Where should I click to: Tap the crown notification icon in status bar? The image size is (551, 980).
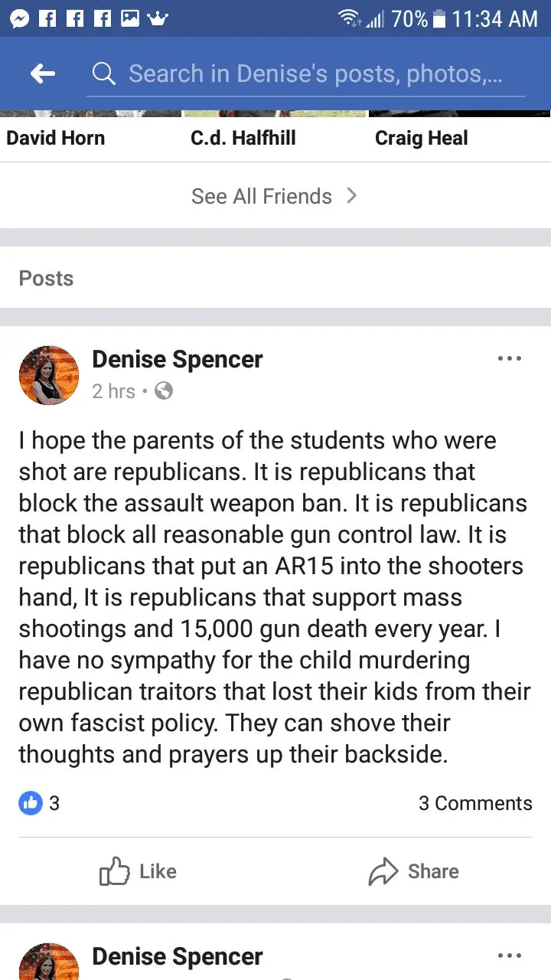coord(157,18)
